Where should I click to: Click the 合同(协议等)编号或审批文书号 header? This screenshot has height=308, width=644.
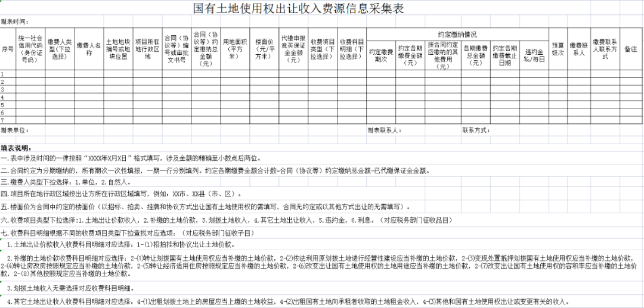click(x=177, y=49)
